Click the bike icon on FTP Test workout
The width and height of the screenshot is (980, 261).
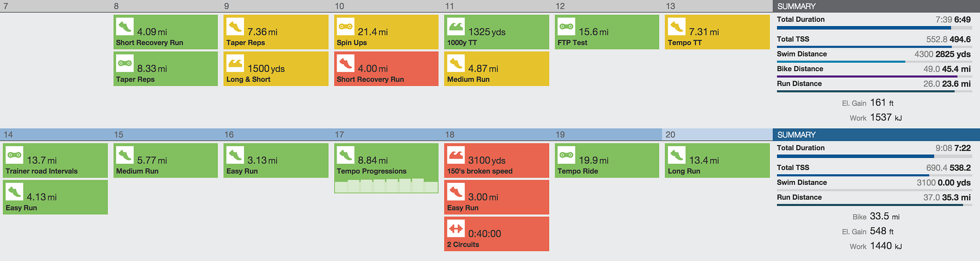tap(566, 26)
